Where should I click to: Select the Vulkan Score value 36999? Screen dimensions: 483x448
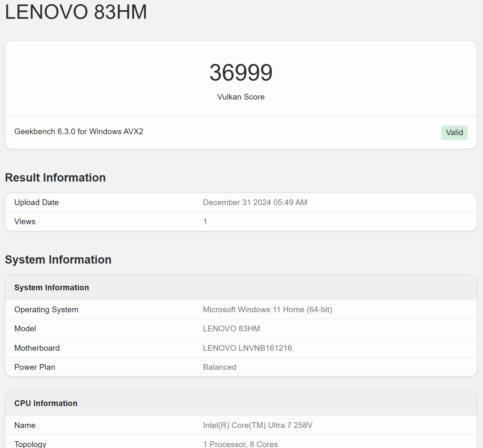(241, 72)
